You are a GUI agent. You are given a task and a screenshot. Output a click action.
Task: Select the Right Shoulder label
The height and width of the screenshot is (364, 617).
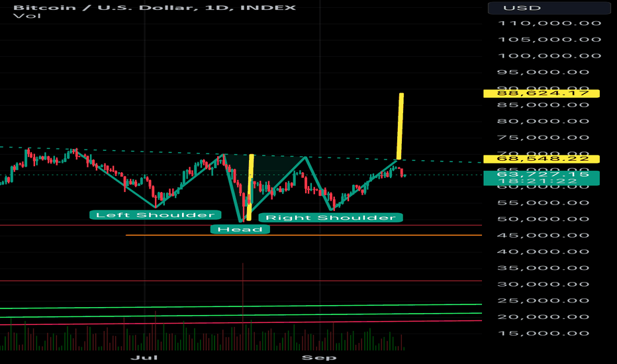click(x=330, y=218)
